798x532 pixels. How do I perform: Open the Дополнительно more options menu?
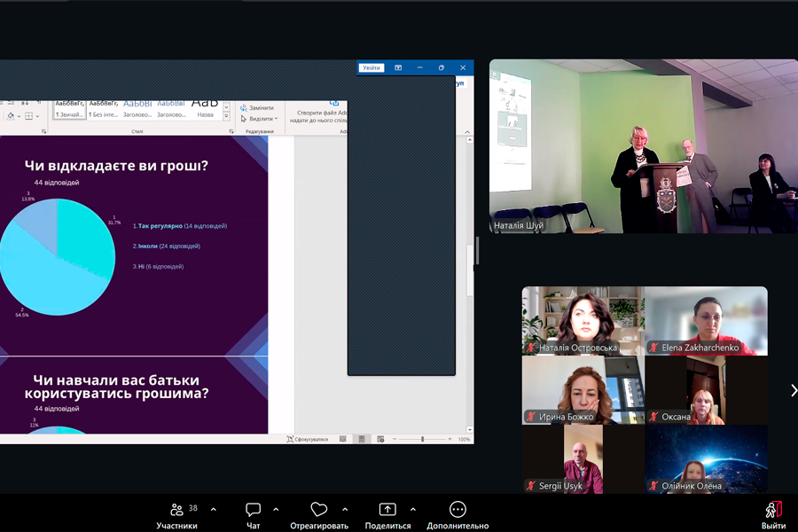point(458,510)
